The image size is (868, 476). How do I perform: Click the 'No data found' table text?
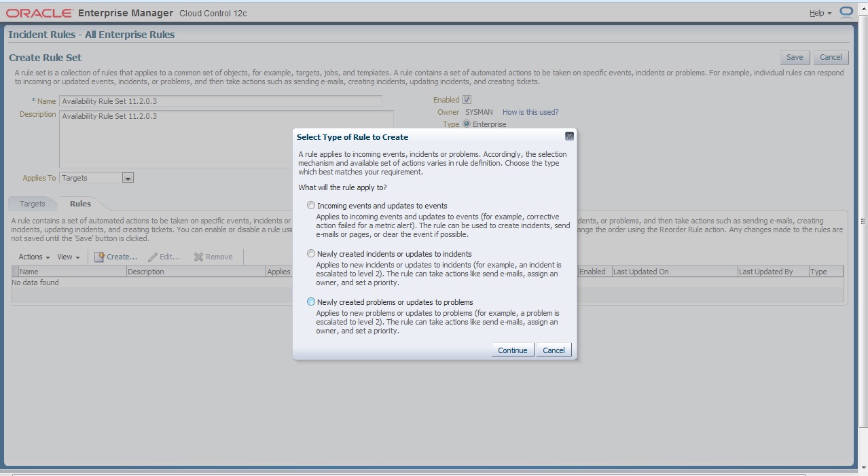(35, 282)
